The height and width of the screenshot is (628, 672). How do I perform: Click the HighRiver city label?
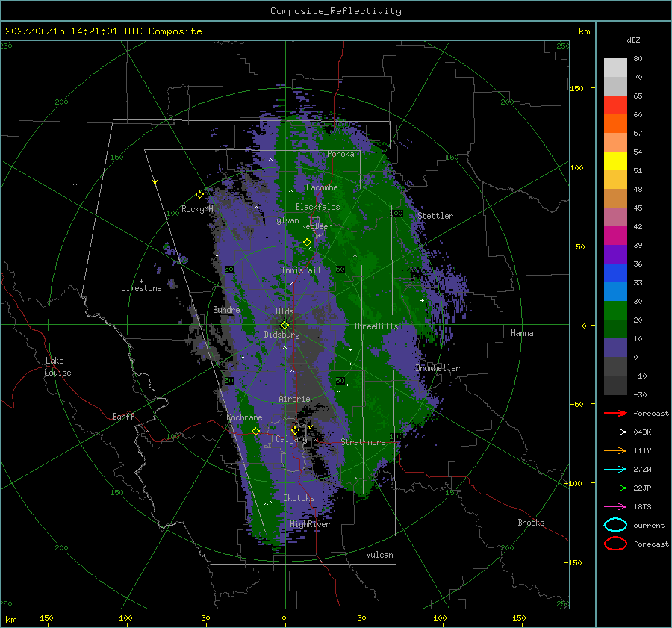tap(310, 524)
